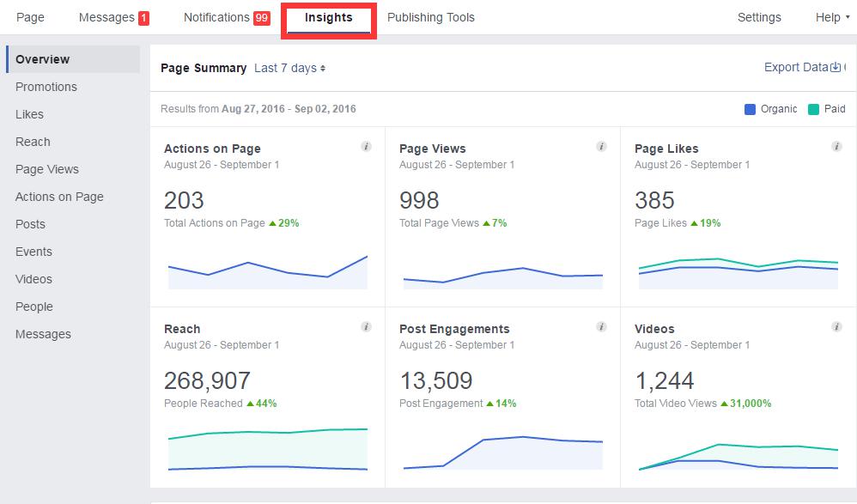Click the Videos card title
Viewport: 857px width, 504px height.
pos(654,329)
